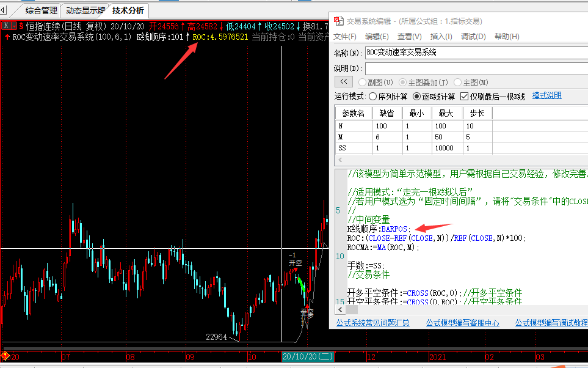Click the 开空 signal label on the chart

(x=295, y=263)
